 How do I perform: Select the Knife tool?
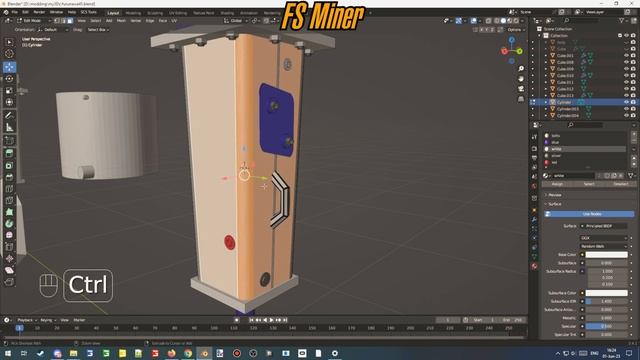click(9, 200)
